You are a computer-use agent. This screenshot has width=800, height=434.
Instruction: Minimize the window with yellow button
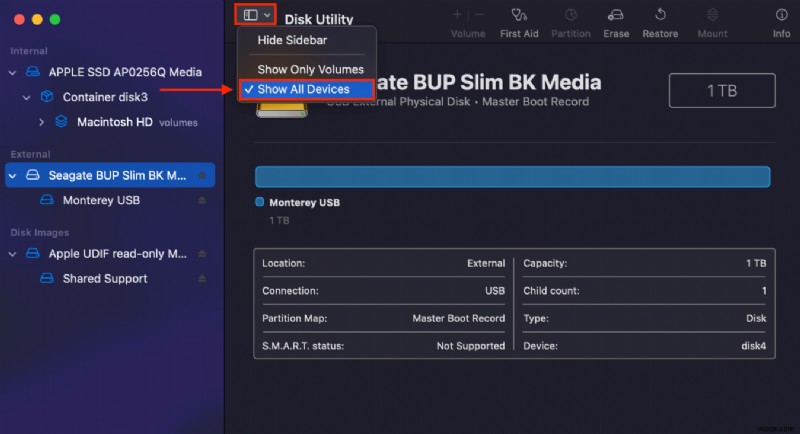click(37, 19)
